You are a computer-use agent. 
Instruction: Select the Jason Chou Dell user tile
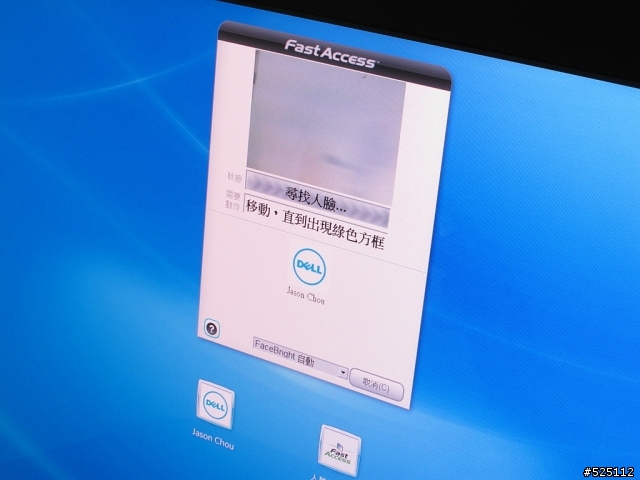tap(215, 404)
